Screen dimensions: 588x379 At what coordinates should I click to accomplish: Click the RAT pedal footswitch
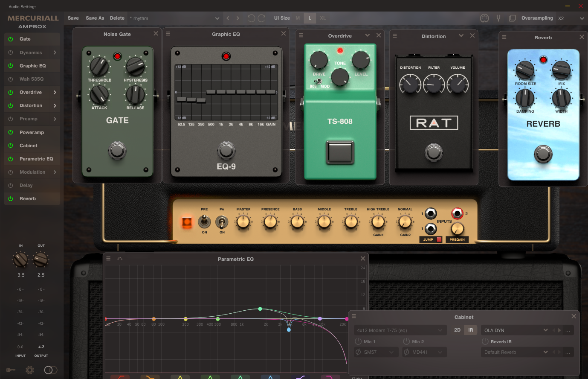click(434, 152)
